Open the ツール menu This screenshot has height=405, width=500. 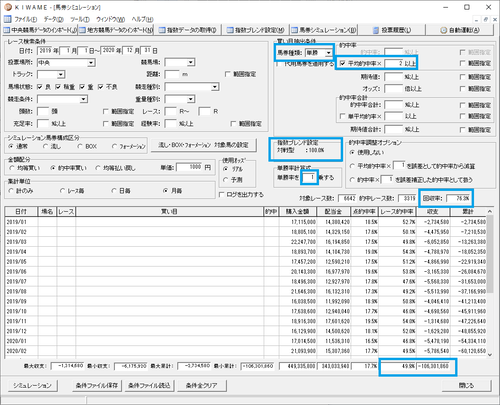(80, 19)
